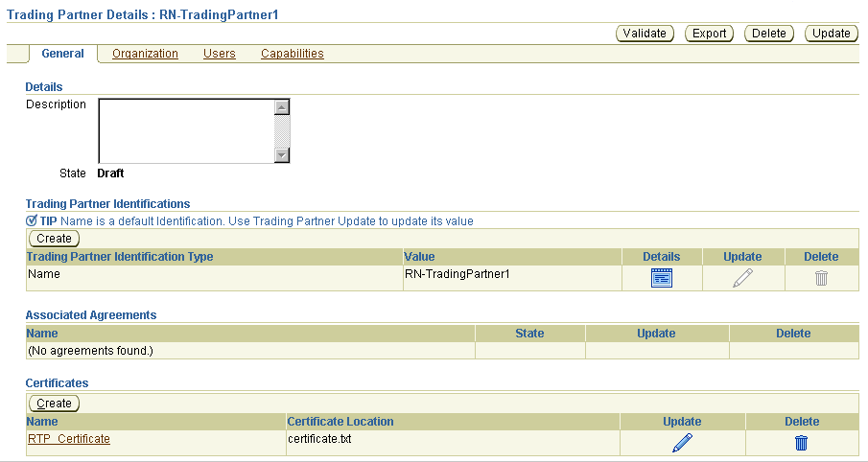The image size is (868, 462).
Task: Click the State column header in Associated Agreements
Action: [x=529, y=334]
